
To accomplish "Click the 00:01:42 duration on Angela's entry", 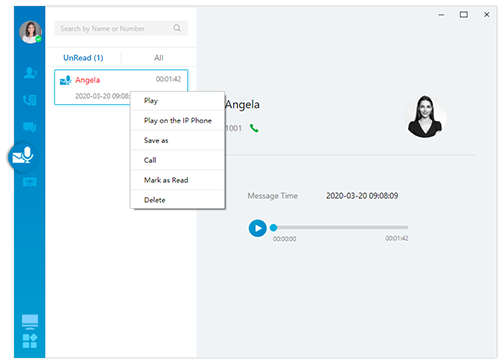I will click(x=168, y=79).
